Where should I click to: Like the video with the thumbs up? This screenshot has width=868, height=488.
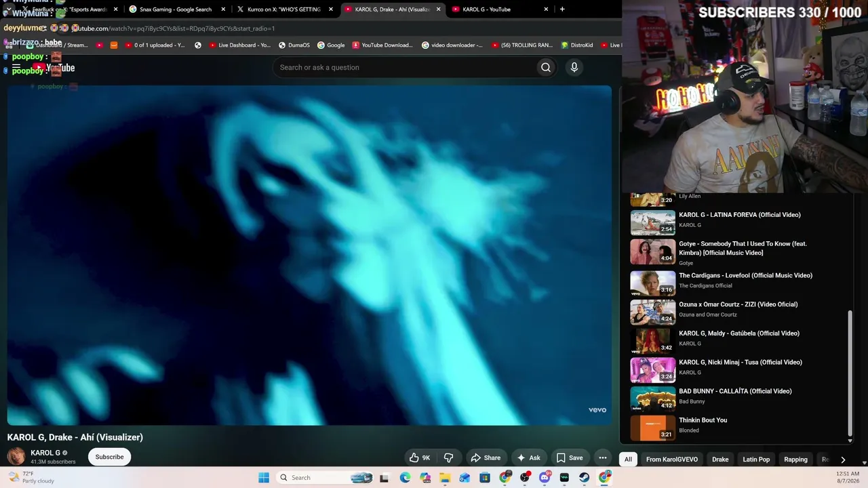[420, 457]
